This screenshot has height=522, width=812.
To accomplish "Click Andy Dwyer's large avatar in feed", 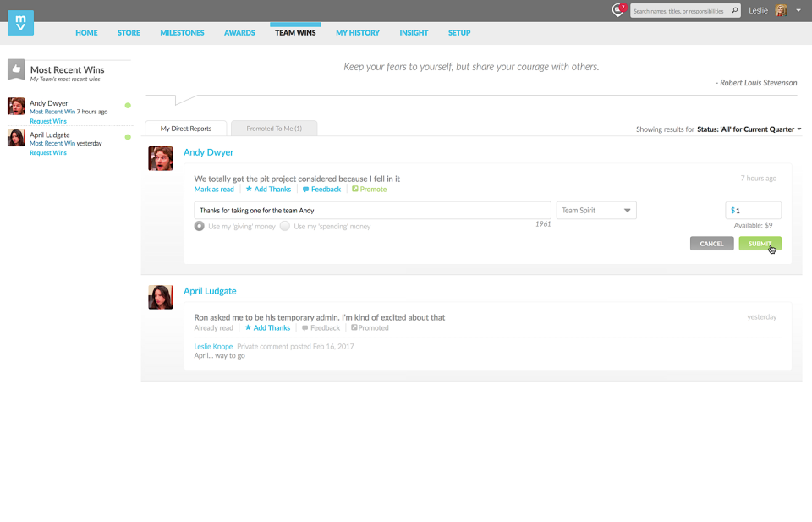I will 161,158.
